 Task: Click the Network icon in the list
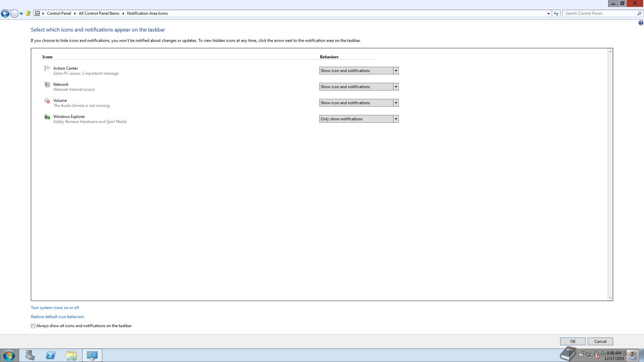(47, 84)
